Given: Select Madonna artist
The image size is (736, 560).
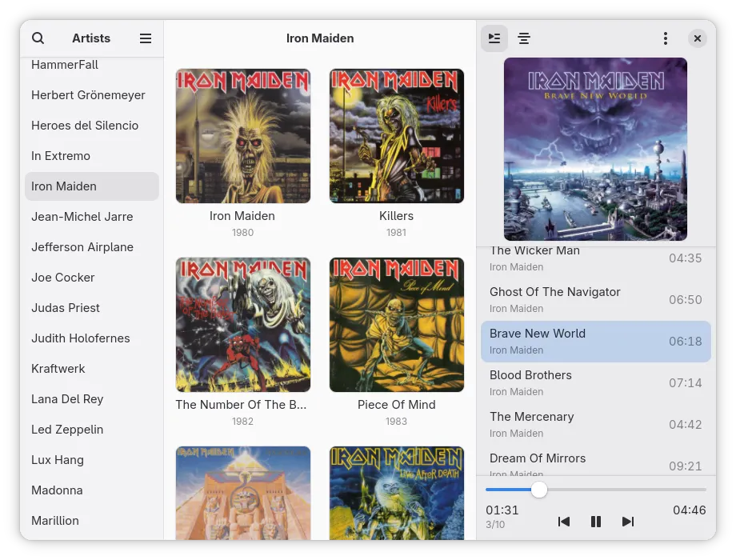Looking at the screenshot, I should [x=92, y=490].
